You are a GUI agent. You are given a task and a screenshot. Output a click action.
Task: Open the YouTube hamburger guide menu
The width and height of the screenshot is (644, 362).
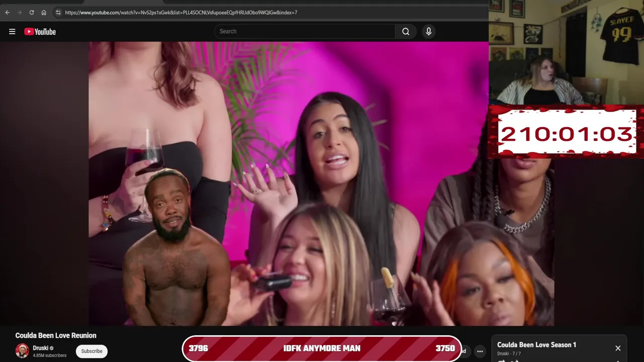12,32
